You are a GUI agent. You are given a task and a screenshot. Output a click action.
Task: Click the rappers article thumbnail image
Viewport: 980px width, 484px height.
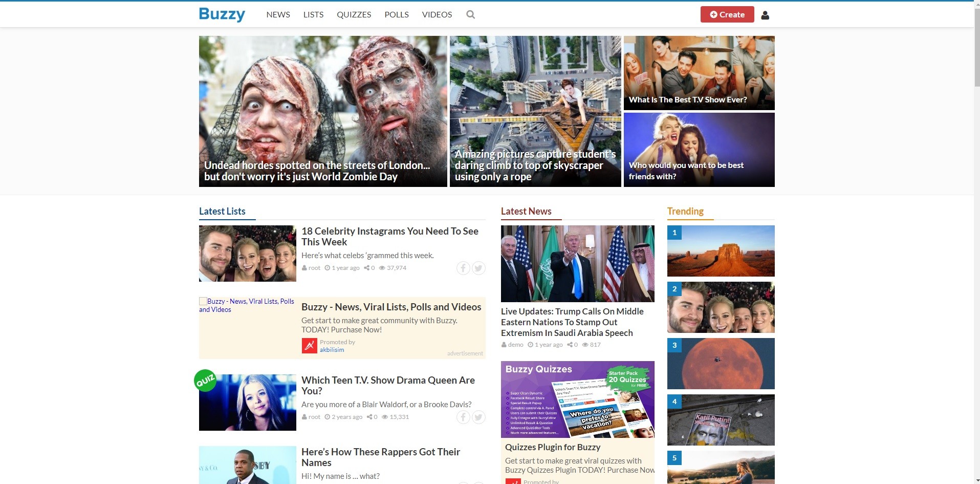pos(248,465)
